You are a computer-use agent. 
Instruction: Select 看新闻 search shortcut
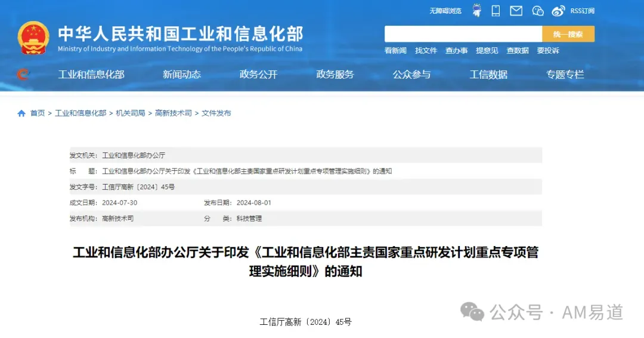395,51
